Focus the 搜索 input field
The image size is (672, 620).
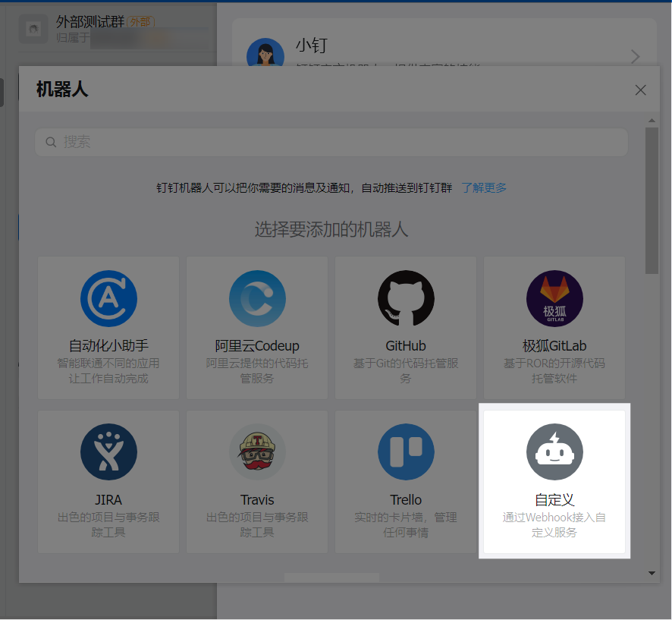pos(331,143)
